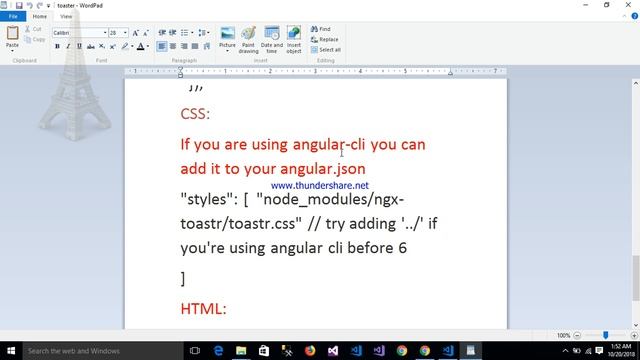Zoom out with the minus button
The image size is (640, 360).
click(x=577, y=336)
